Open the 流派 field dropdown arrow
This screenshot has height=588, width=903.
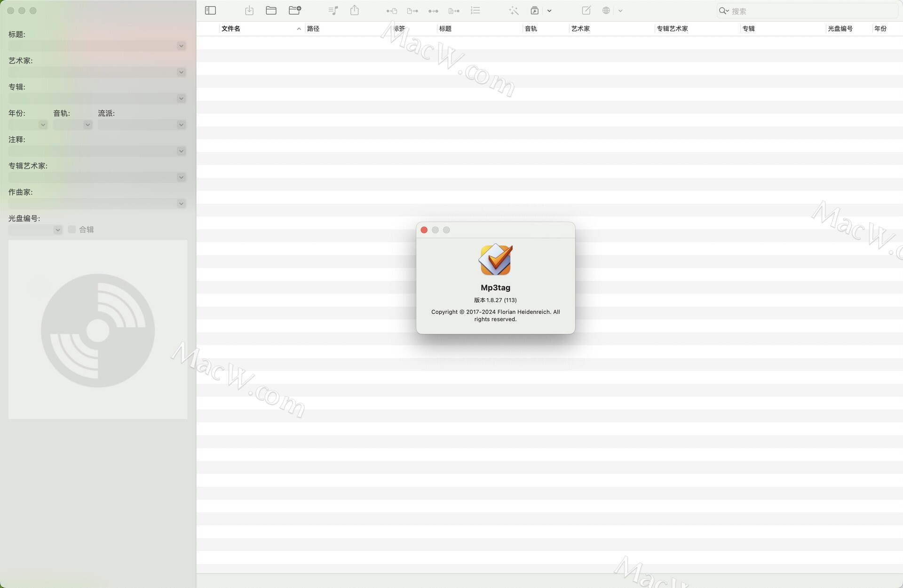click(x=181, y=125)
